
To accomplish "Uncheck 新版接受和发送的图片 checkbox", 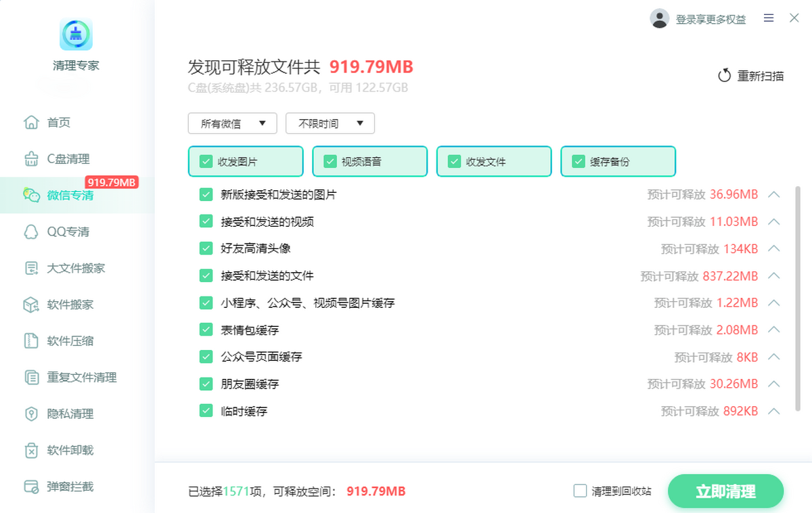I will tap(206, 194).
